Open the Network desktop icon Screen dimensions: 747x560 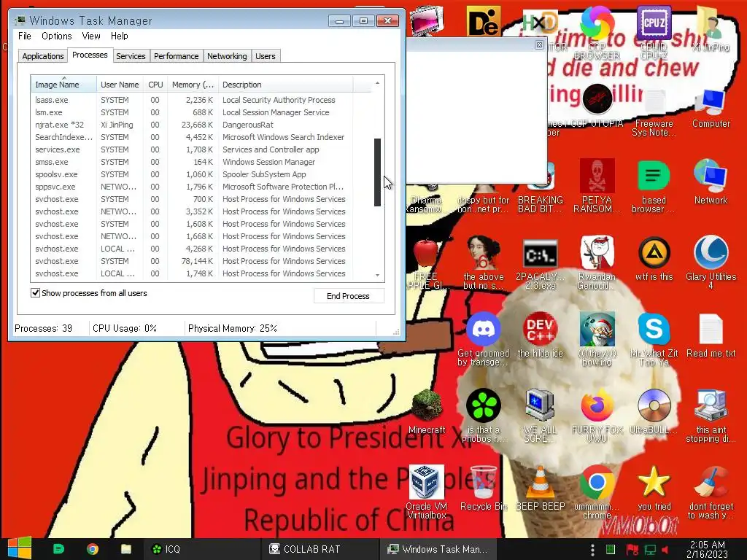point(711,176)
